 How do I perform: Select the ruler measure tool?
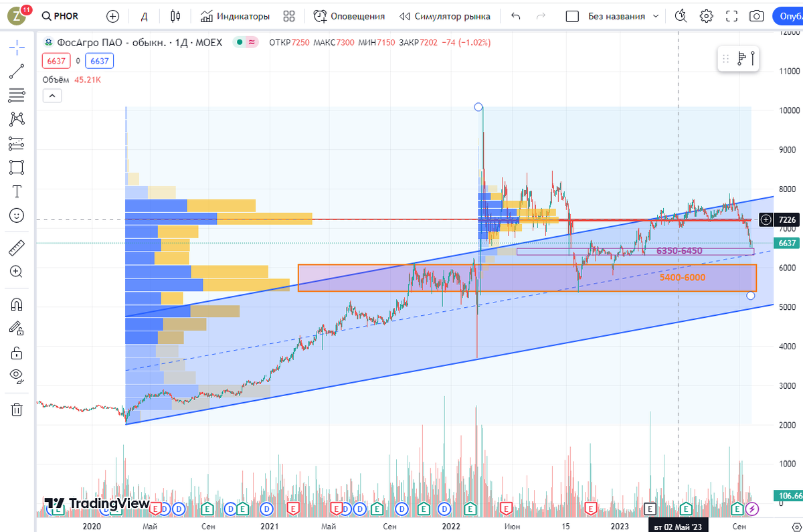tap(17, 249)
